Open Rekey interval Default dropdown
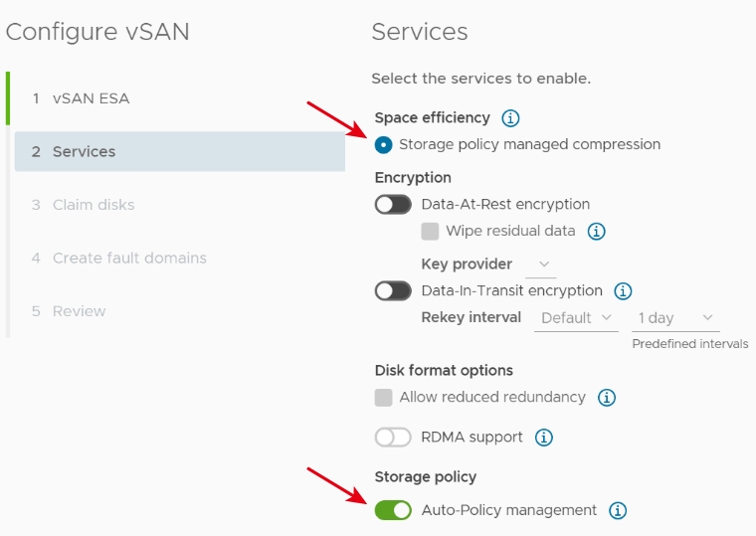The width and height of the screenshot is (756, 536). [576, 318]
